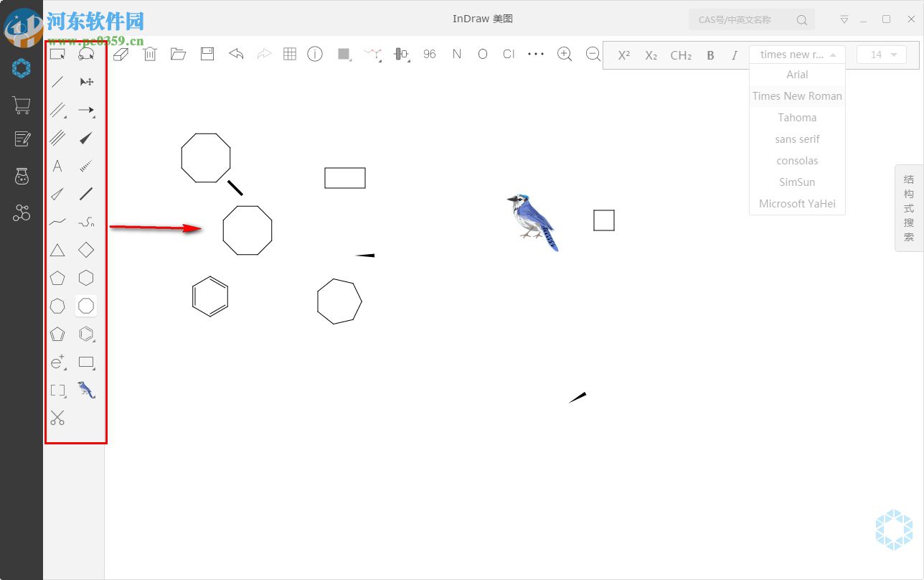Choose Tahoma from the font list
Screen dimensions: 924x580
click(x=797, y=117)
